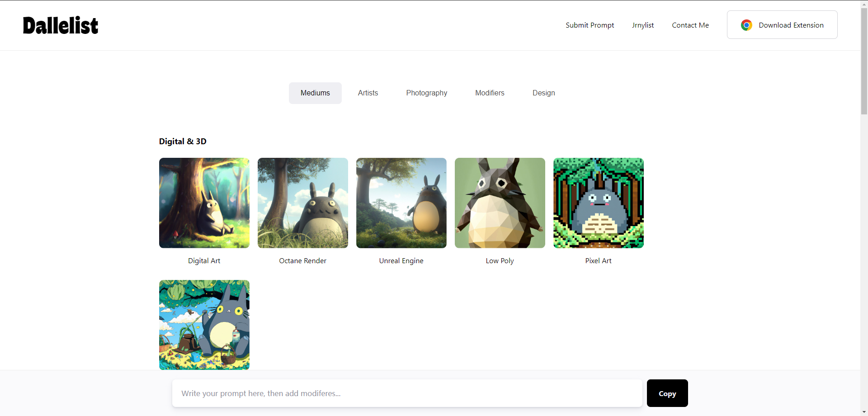Select the cartoon Totoro thumbnail in second row

pos(204,325)
